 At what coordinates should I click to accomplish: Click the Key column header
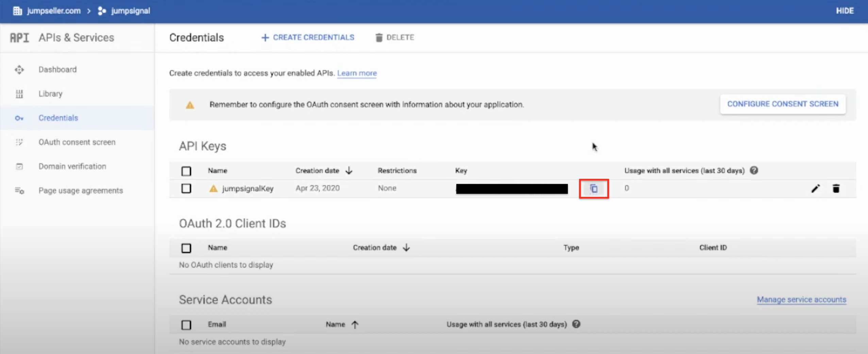pyautogui.click(x=461, y=171)
